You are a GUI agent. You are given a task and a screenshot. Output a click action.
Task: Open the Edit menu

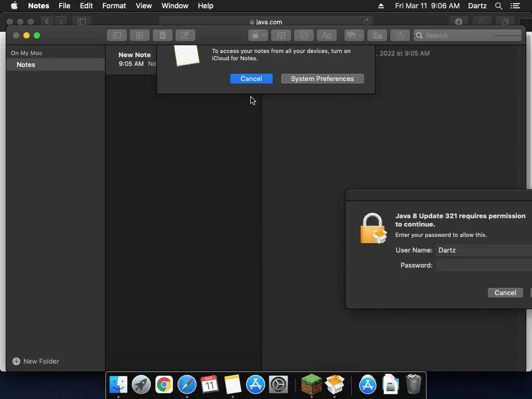(87, 6)
